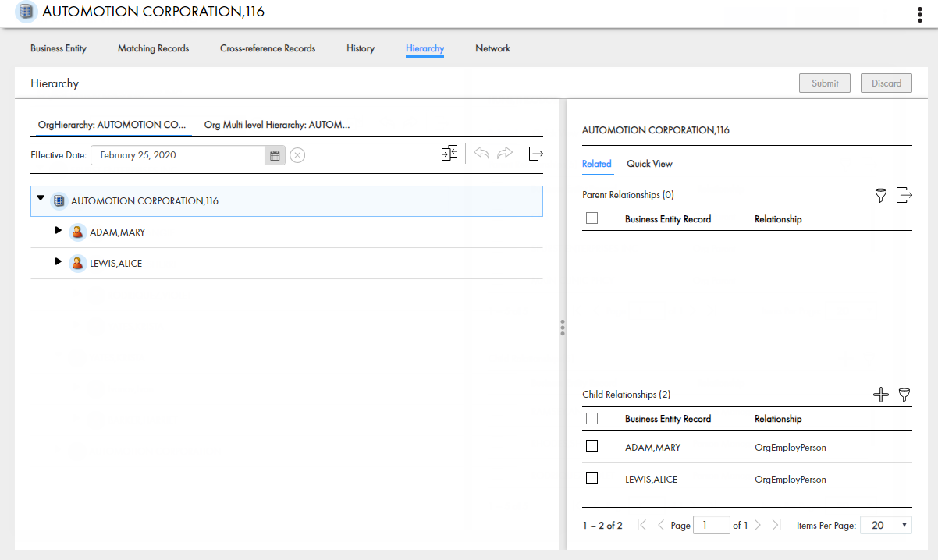Image resolution: width=938 pixels, height=560 pixels.
Task: Click the person icon beside LEWIS,ALICE
Action: coord(77,264)
